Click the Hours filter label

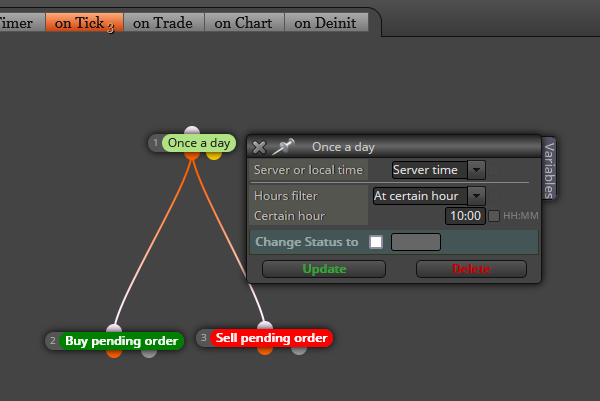pyautogui.click(x=286, y=196)
